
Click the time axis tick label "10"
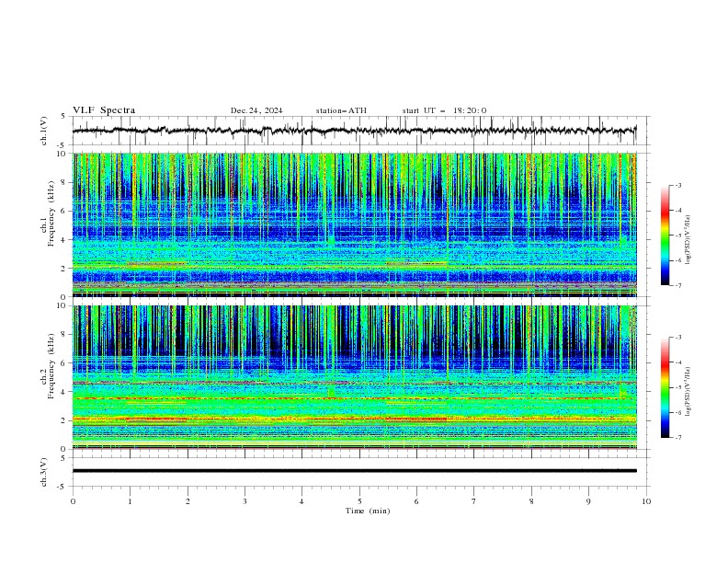click(646, 501)
